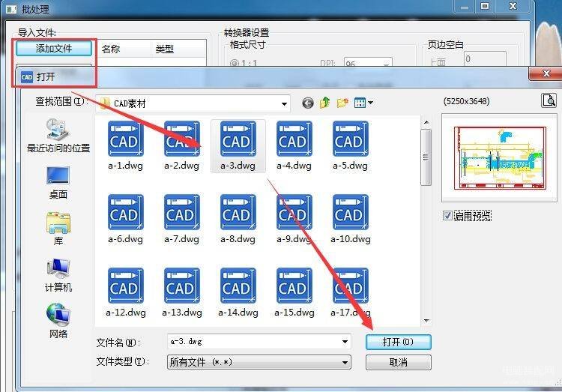Image resolution: width=562 pixels, height=392 pixels.
Task: Expand the 文件类型 dropdown list
Action: point(345,363)
